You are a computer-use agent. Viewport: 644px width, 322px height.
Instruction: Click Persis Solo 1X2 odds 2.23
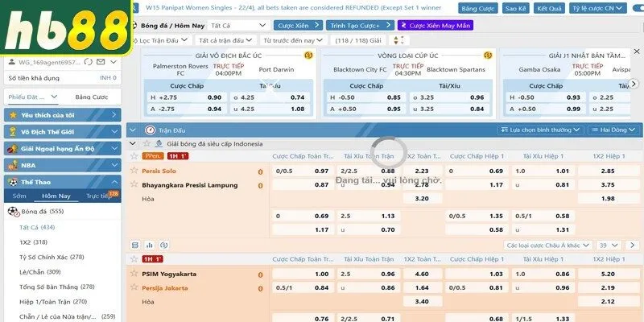(423, 171)
